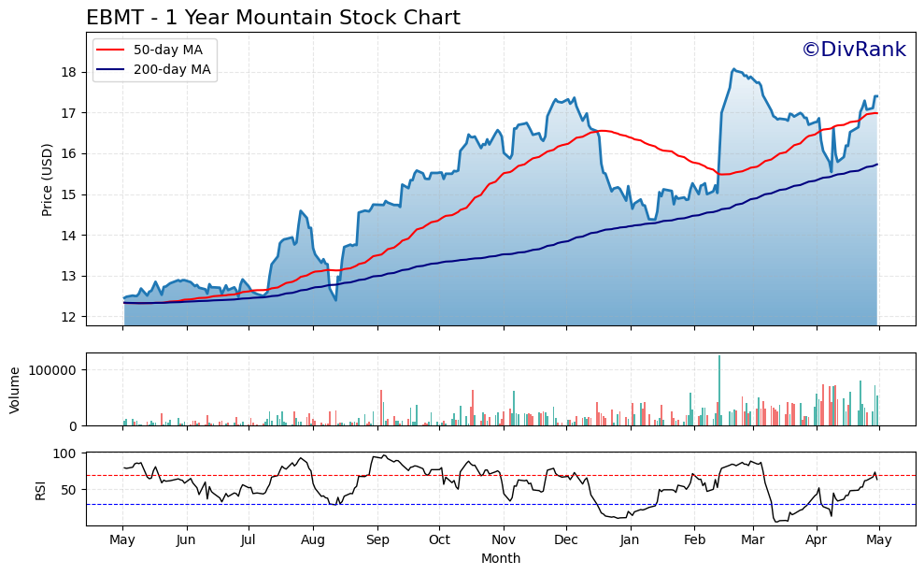Click the '50' tick on the RSI axis

(x=69, y=490)
